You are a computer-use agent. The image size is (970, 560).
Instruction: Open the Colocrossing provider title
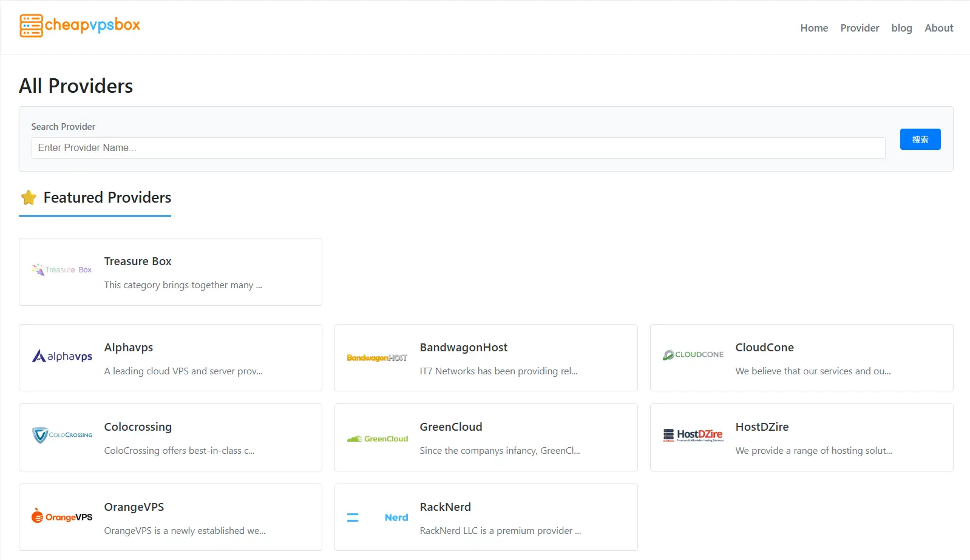click(138, 427)
